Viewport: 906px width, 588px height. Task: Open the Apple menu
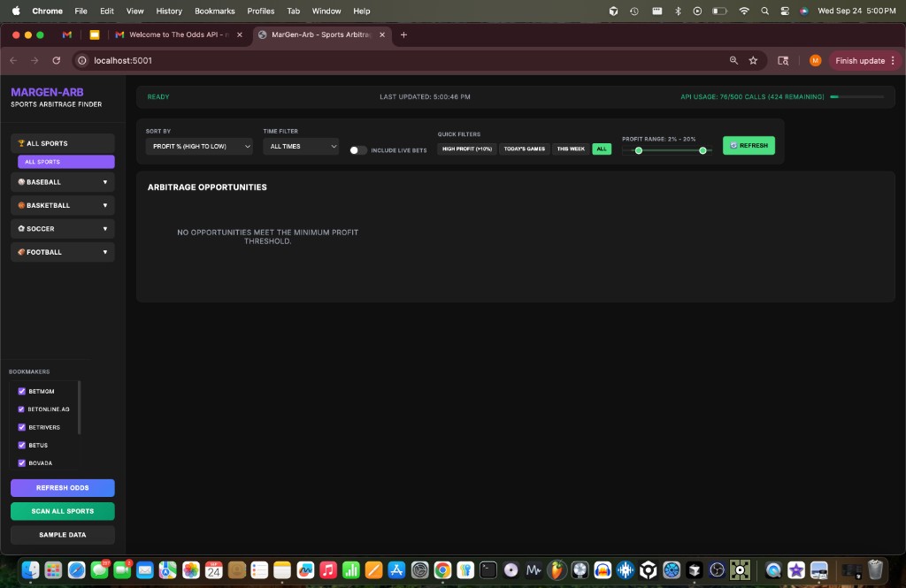16,11
